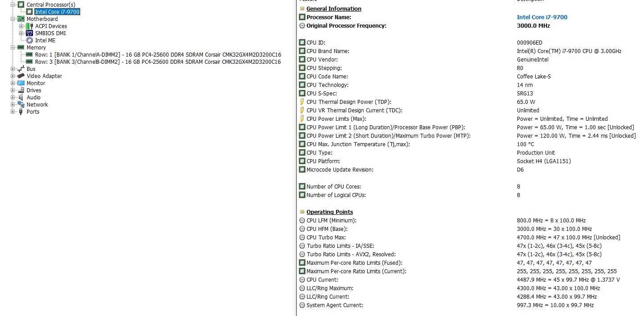Click the SRG13 S-Spec value

[x=525, y=93]
